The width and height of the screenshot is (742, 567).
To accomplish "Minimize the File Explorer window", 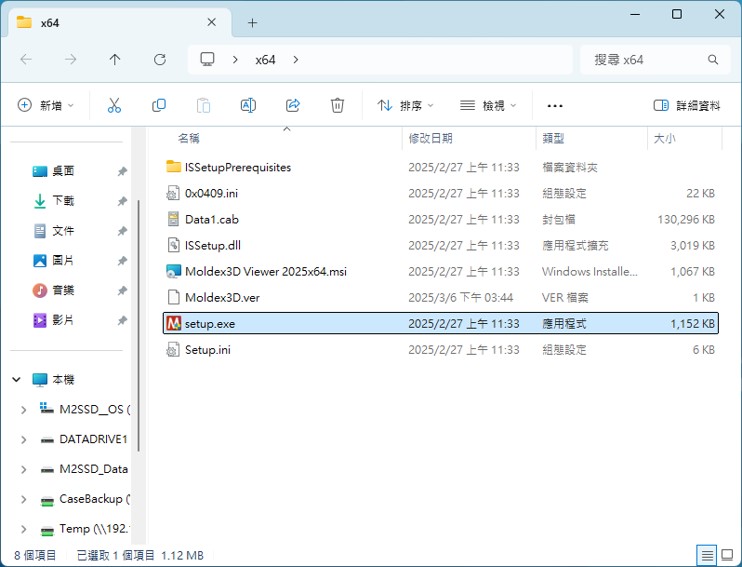I will coord(635,14).
